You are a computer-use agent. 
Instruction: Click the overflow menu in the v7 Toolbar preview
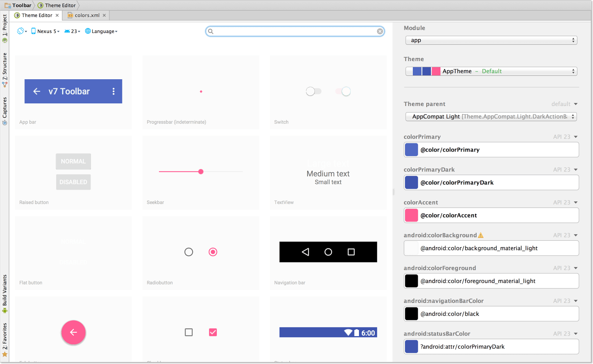tap(113, 91)
